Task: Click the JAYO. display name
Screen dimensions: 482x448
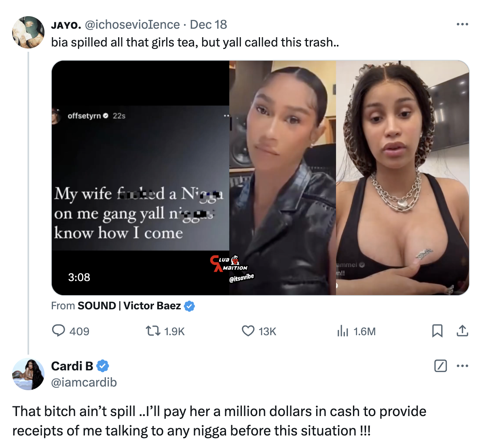Action: pos(66,25)
